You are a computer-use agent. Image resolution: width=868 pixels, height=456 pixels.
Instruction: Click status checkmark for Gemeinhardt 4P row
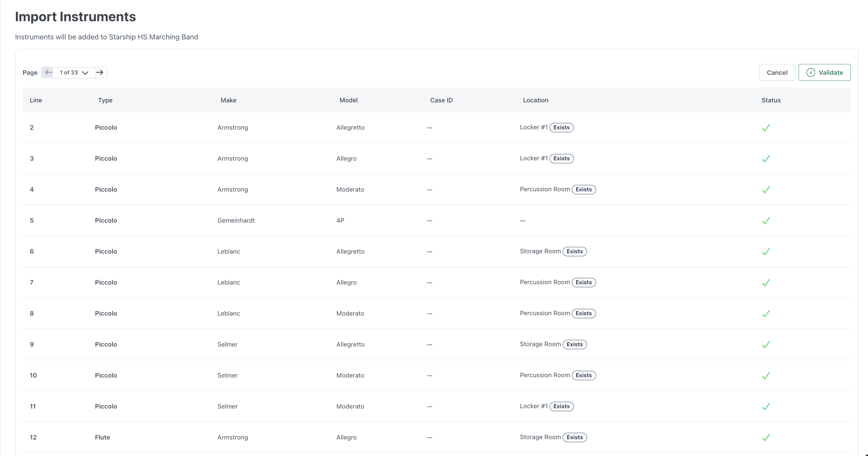click(766, 221)
